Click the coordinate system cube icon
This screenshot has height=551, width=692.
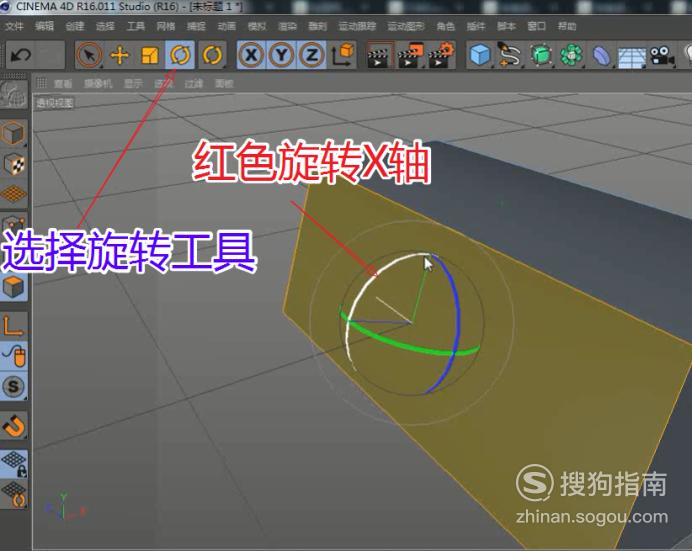[x=342, y=55]
